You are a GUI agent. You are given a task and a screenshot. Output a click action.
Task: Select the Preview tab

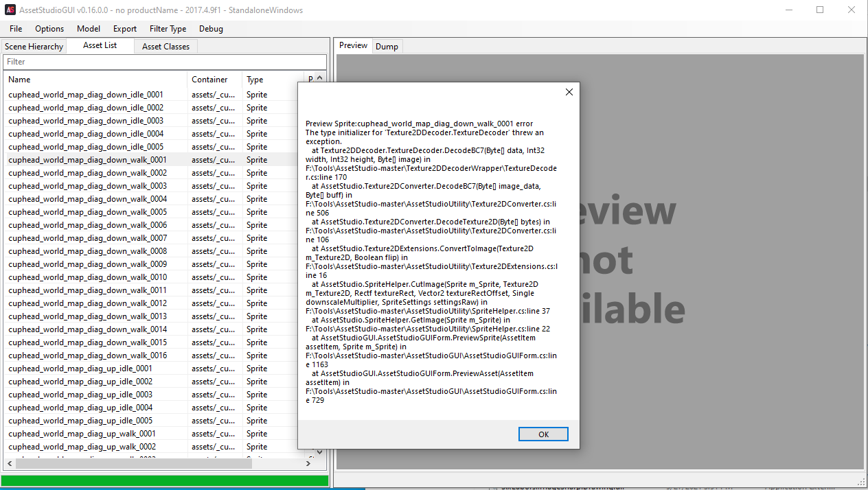(354, 45)
